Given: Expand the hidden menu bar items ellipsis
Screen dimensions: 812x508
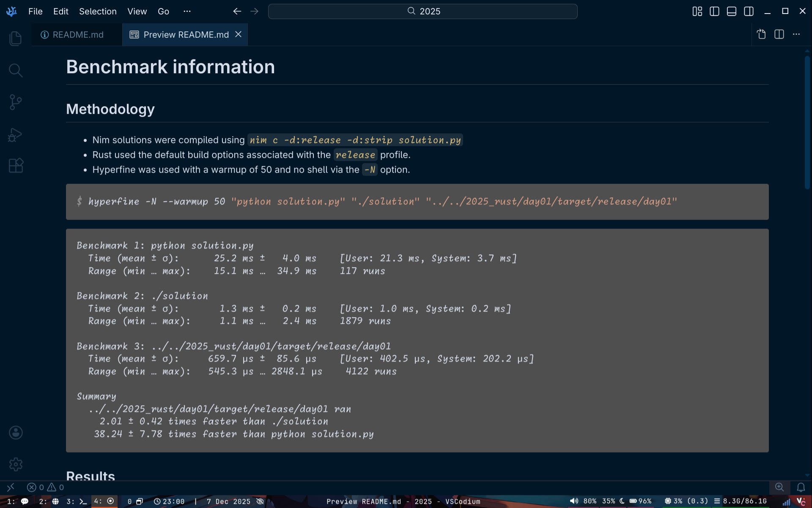Looking at the screenshot, I should point(187,11).
